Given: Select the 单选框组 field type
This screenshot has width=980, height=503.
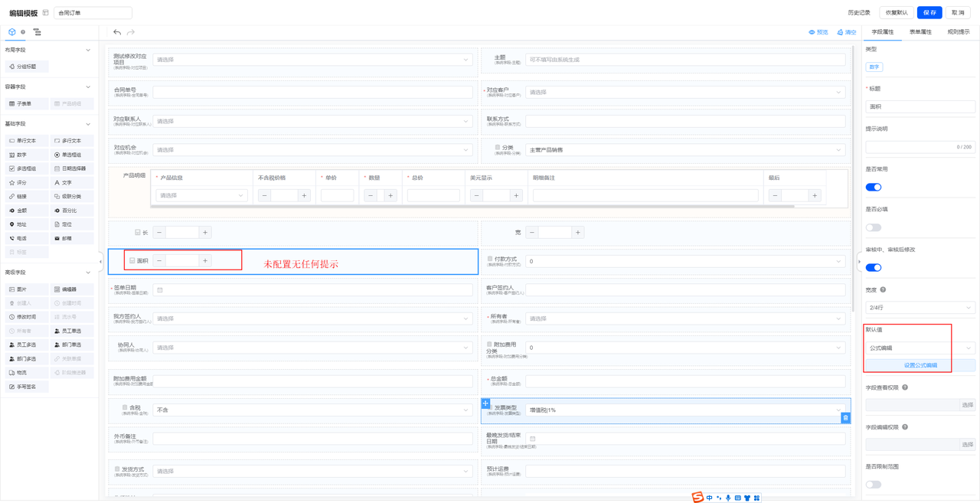Looking at the screenshot, I should 72,155.
